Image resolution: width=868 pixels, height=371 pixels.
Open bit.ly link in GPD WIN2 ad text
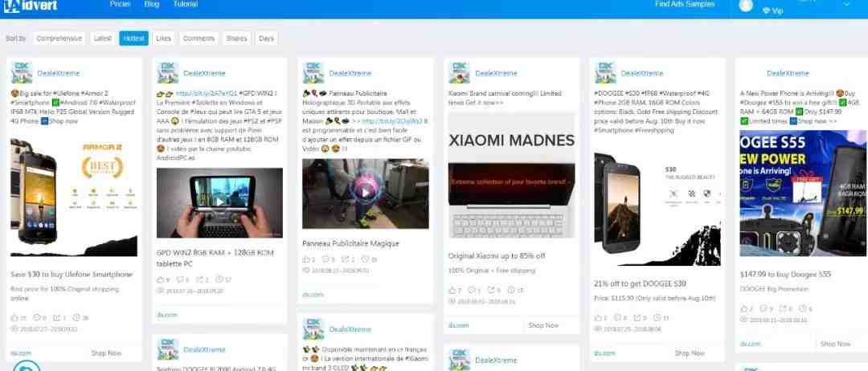[206, 93]
